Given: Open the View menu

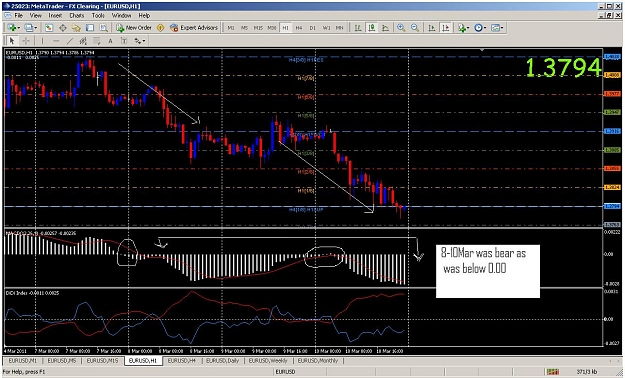Looking at the screenshot, I should (35, 16).
